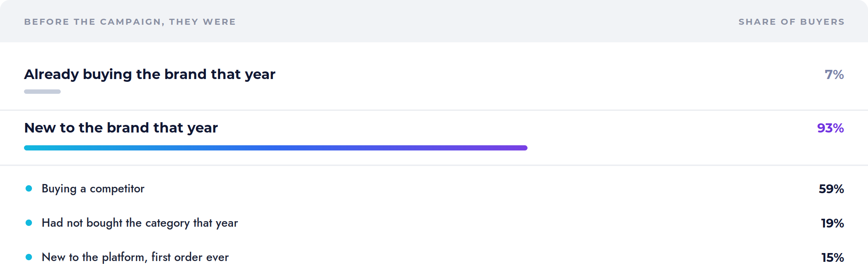Click the 'Before the campaign, they were' header
This screenshot has height=277, width=868.
pyautogui.click(x=130, y=22)
